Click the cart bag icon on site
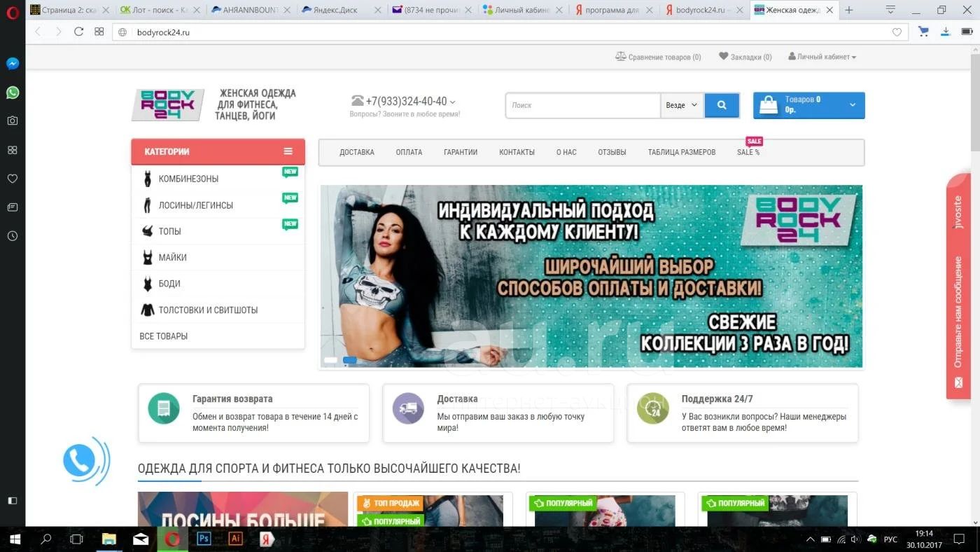Viewport: 980px width, 552px height. click(x=769, y=105)
